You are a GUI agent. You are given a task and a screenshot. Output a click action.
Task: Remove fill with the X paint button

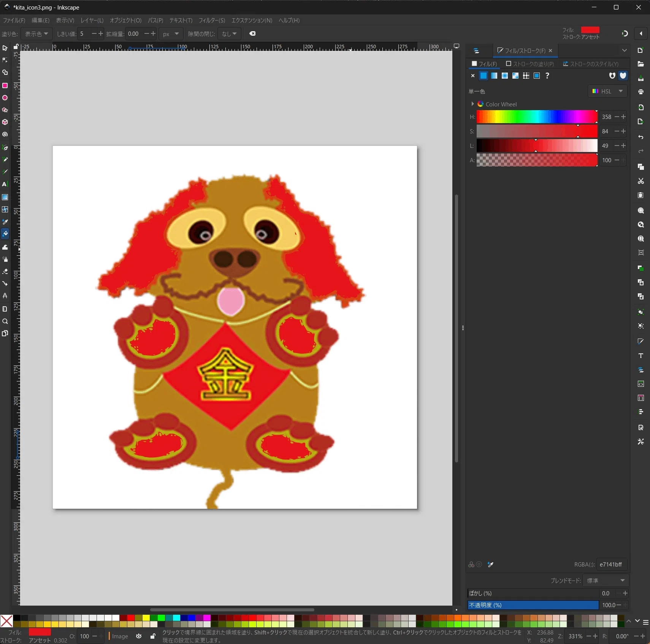point(472,76)
